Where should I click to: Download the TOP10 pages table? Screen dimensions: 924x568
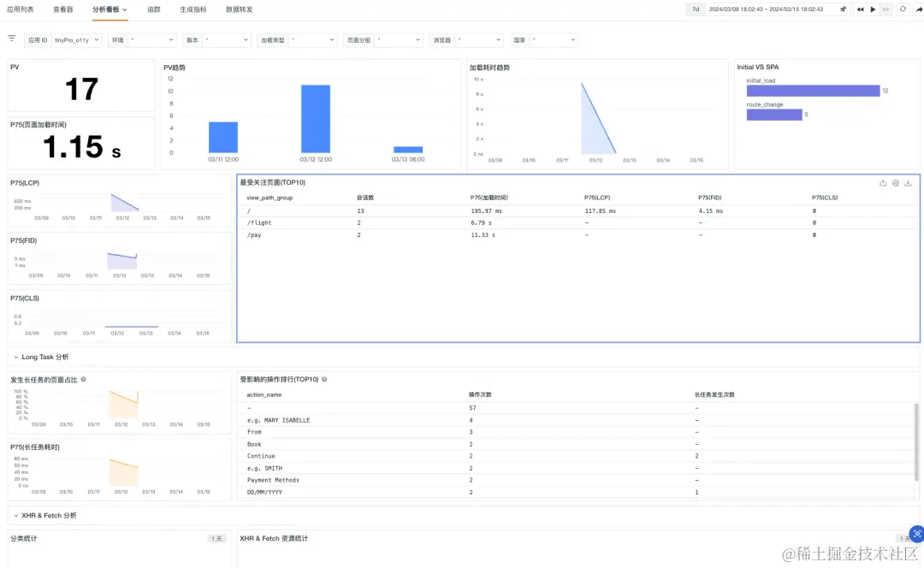coord(908,183)
